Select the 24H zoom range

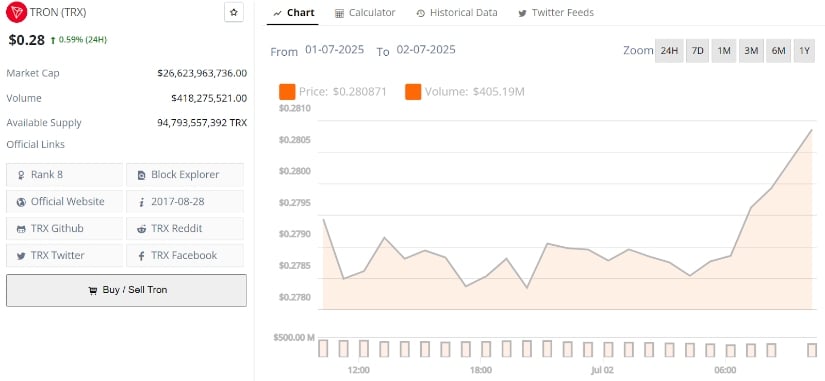click(x=669, y=51)
